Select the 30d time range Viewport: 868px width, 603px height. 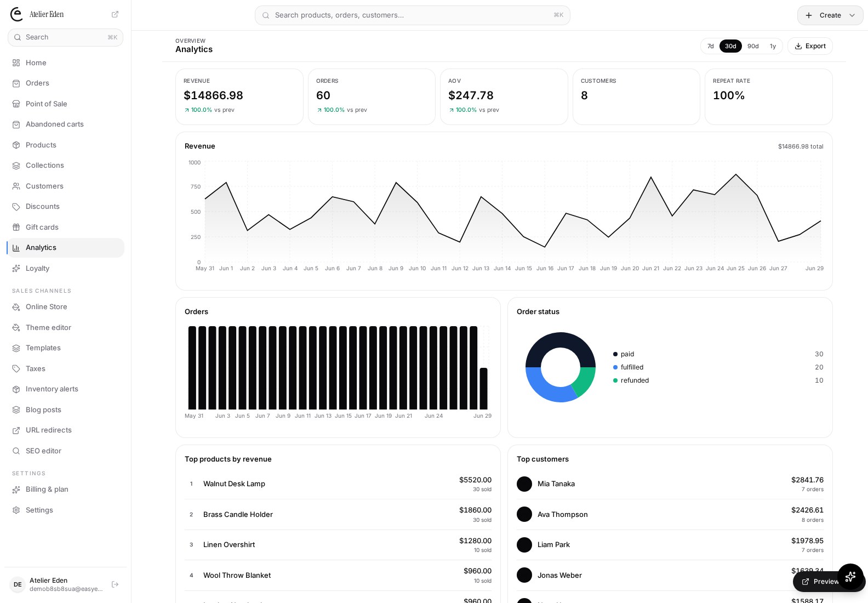coord(730,46)
